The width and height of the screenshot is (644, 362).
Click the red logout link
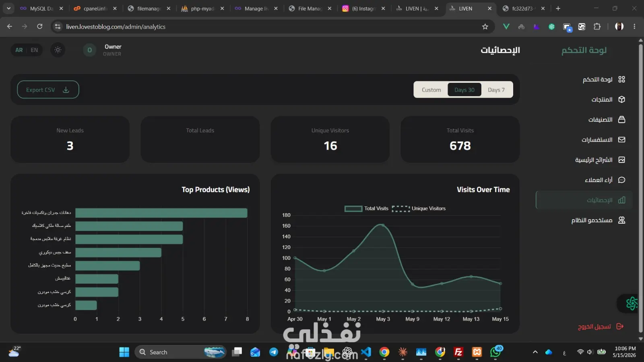pyautogui.click(x=601, y=327)
